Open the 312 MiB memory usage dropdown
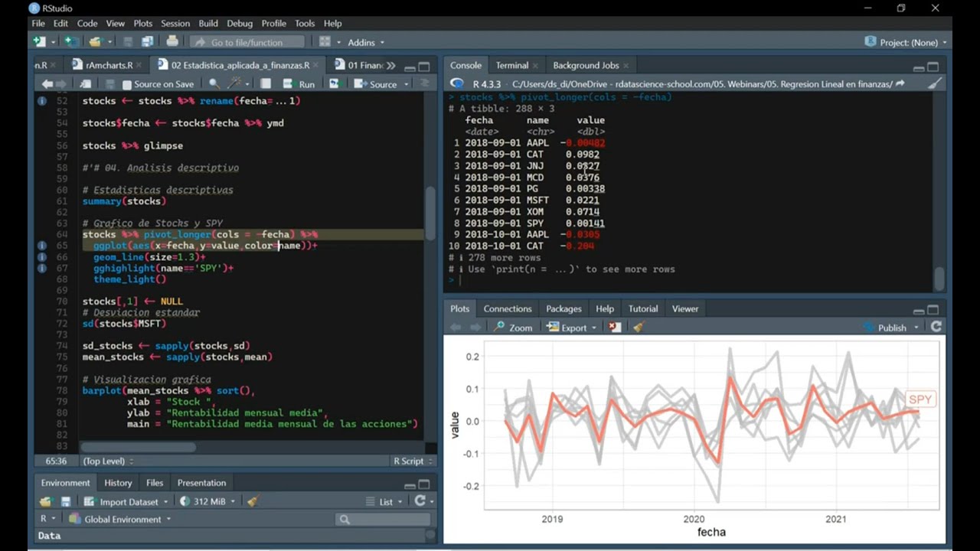 [207, 502]
